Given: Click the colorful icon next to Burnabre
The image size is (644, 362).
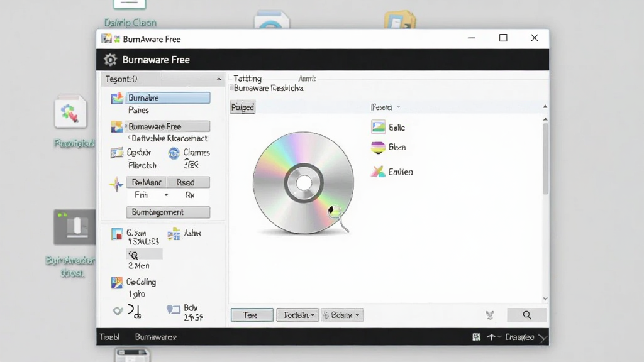Looking at the screenshot, I should tap(117, 98).
